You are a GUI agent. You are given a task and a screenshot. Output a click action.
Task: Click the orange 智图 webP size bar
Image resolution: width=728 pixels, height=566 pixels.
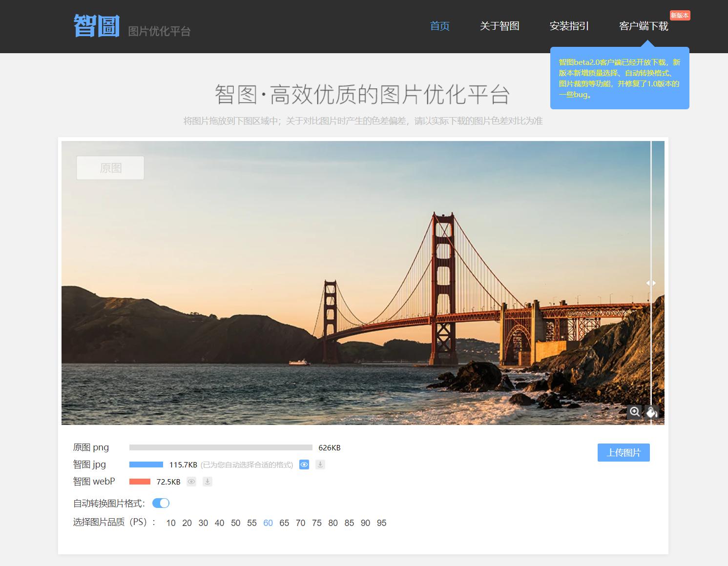coord(140,482)
